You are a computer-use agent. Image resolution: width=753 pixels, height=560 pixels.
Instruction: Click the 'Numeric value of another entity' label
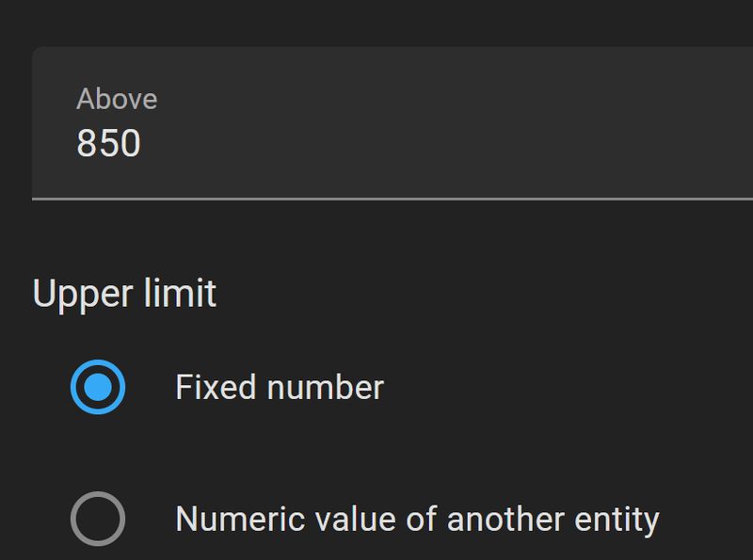pyautogui.click(x=417, y=519)
